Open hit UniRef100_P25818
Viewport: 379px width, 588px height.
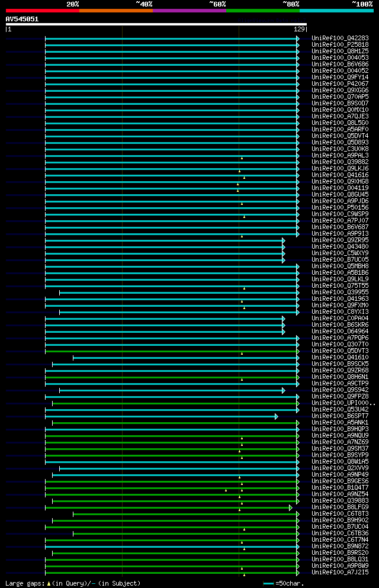click(340, 44)
